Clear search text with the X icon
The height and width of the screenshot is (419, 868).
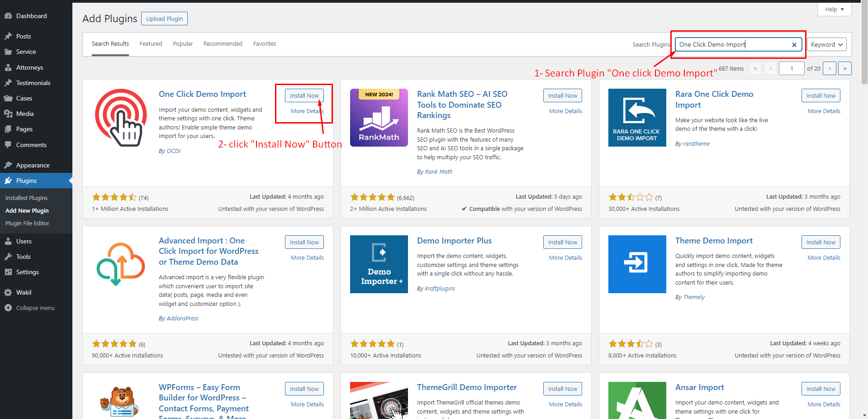794,45
